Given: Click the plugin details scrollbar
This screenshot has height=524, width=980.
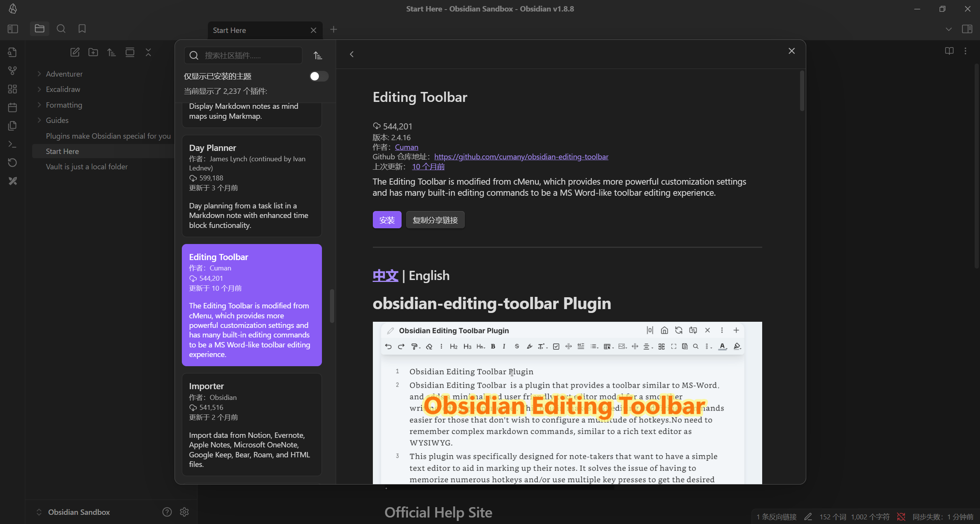Looking at the screenshot, I should [x=802, y=91].
